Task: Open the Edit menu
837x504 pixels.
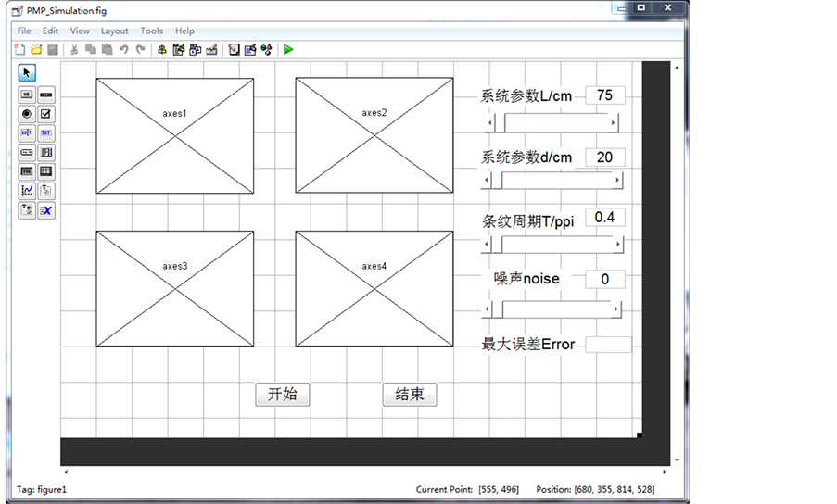Action: pyautogui.click(x=50, y=31)
